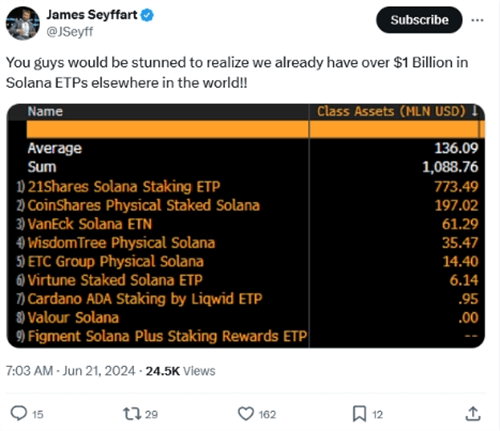Screen dimensions: 500x431
Task: Open the three-dot more options menu
Action: click(477, 20)
